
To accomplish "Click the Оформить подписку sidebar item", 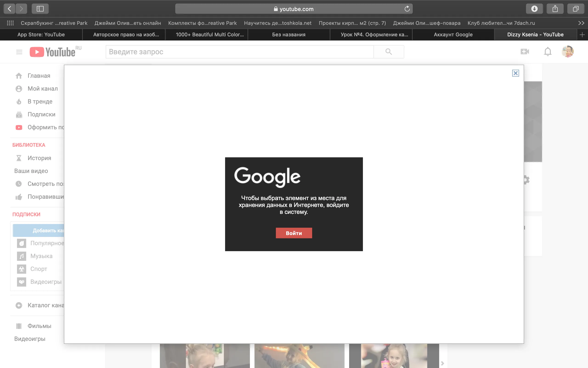I will [39, 127].
